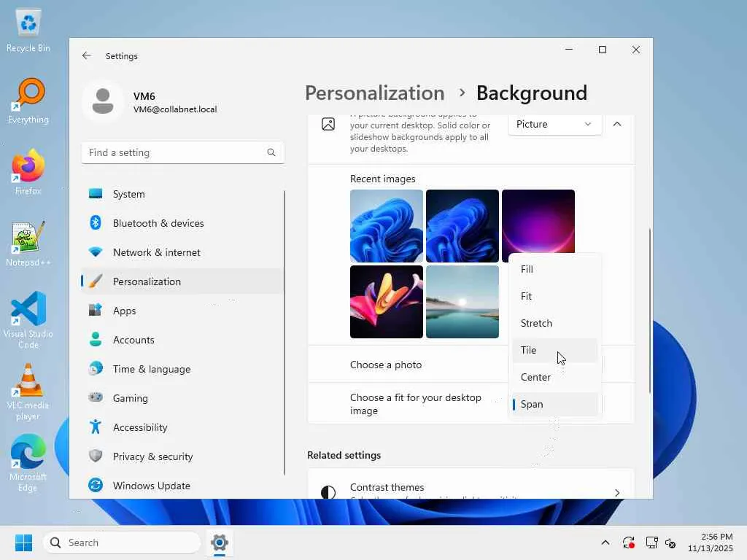Choose Tile from the fit menu
Screen dimensions: 747x560
point(554,350)
